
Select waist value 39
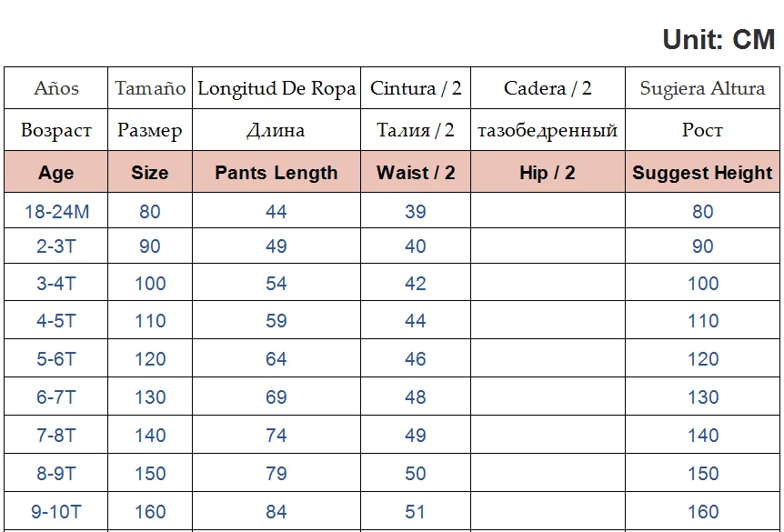coord(416,212)
